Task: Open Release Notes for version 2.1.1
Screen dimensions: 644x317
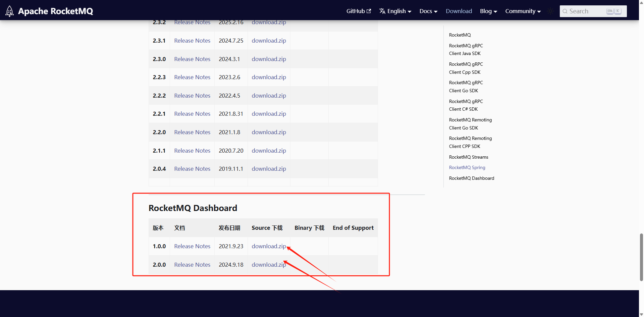Action: coord(192,151)
